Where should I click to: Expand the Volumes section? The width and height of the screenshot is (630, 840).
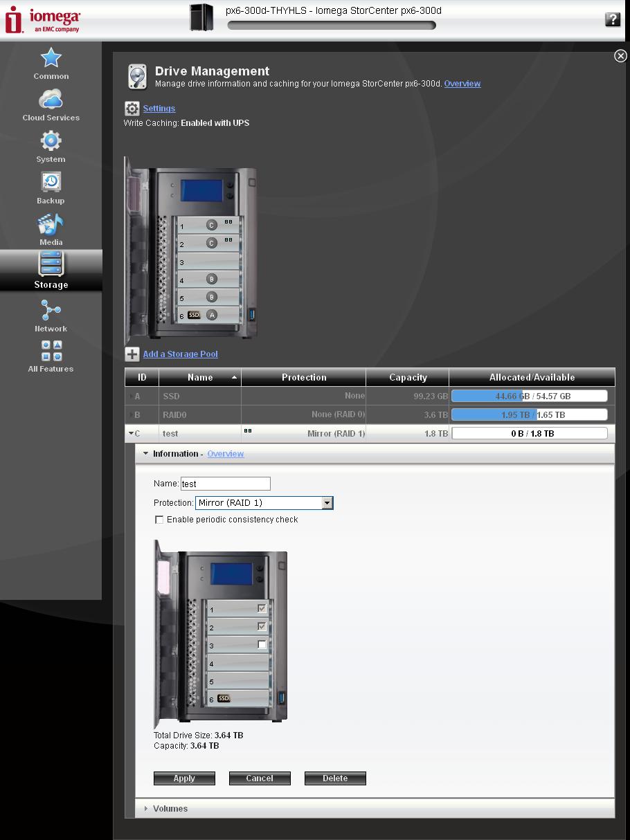(145, 808)
